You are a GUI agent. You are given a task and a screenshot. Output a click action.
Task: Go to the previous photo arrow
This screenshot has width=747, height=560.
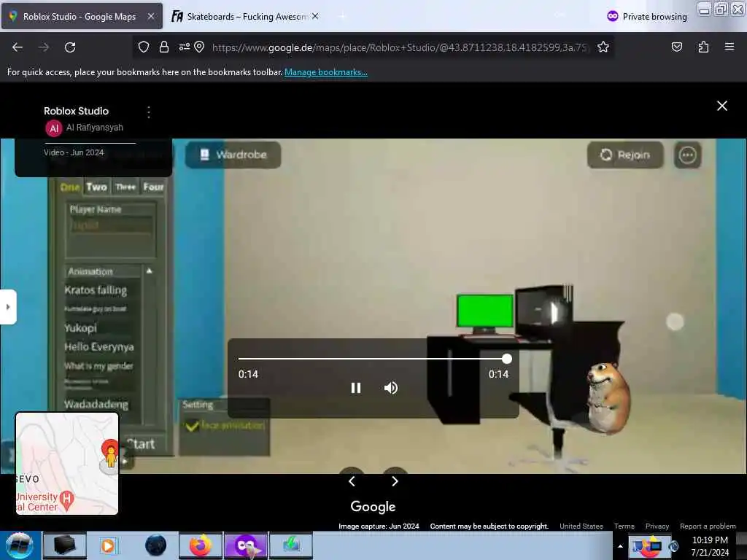(352, 481)
